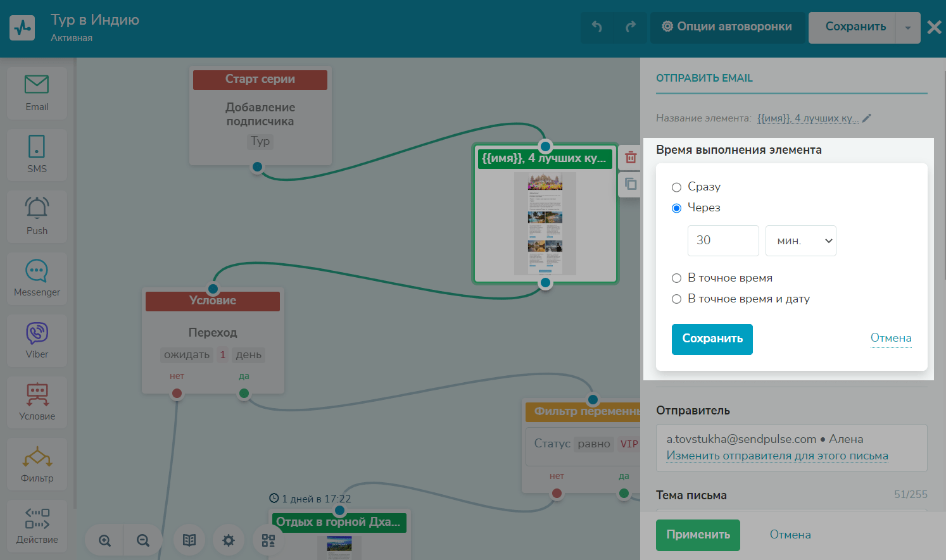
Task: Choose 'В точное время' radio button
Action: click(676, 278)
